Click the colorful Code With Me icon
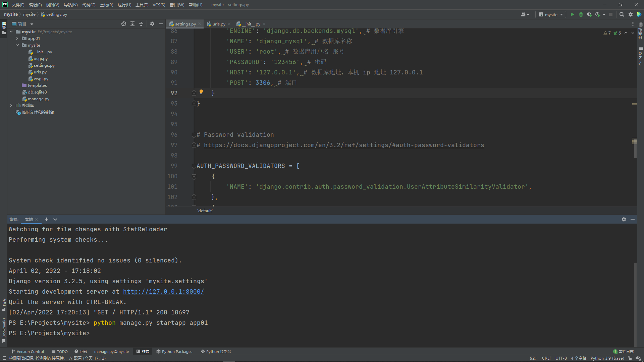 [x=639, y=14]
